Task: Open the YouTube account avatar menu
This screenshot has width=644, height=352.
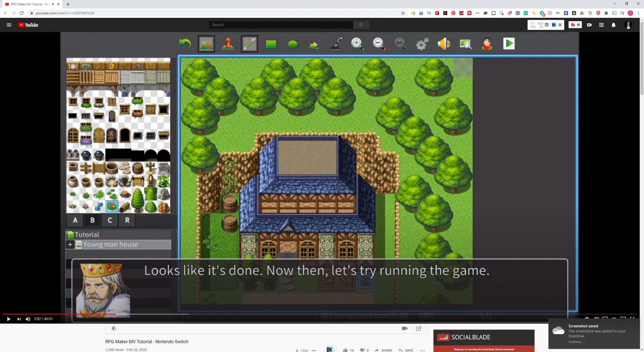Action: pyautogui.click(x=628, y=25)
